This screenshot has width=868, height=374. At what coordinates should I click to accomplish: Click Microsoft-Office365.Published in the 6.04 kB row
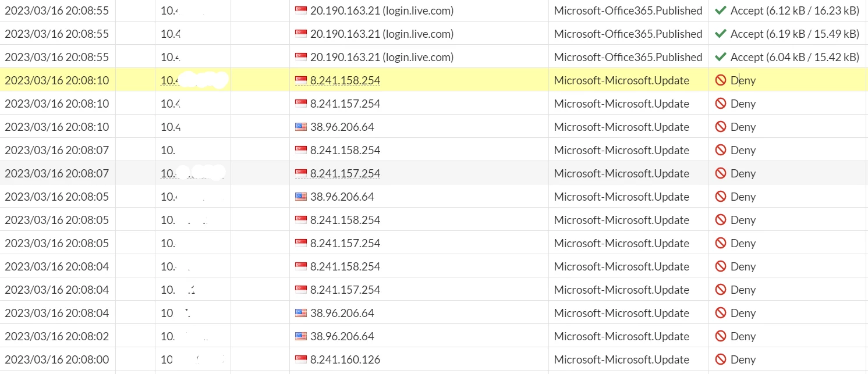point(628,57)
